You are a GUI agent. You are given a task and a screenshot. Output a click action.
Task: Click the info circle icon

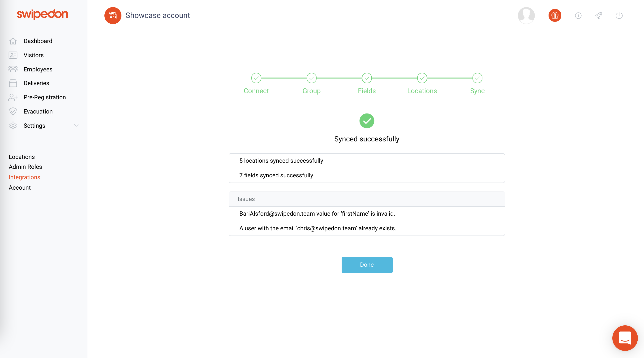pos(578,16)
